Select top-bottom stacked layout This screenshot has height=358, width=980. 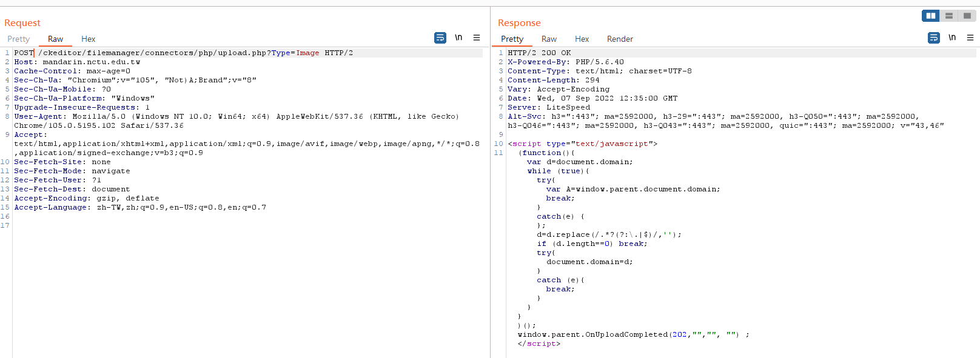(x=949, y=16)
